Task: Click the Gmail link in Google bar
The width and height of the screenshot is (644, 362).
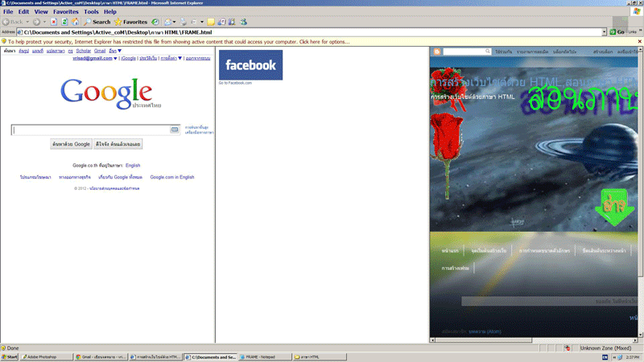Action: (100, 51)
